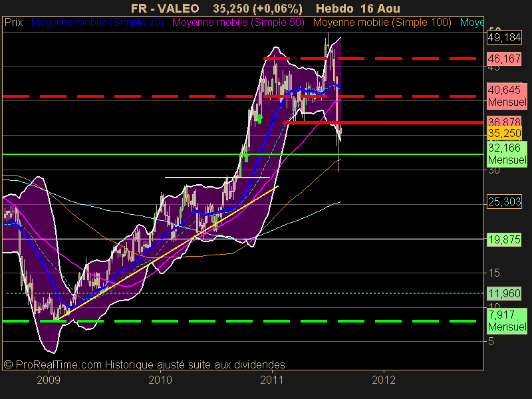Click the 11,960 dotted support label

coord(504,293)
